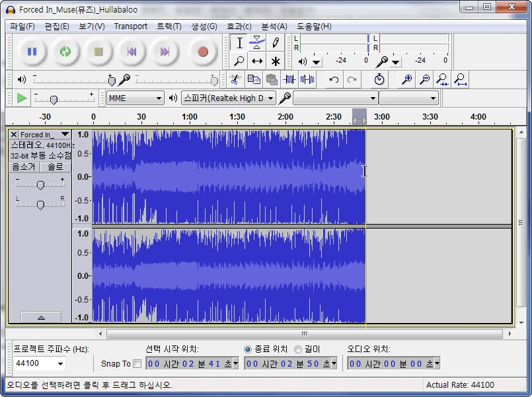
Task: Toggle the 솔로 solo button
Action: coord(56,167)
